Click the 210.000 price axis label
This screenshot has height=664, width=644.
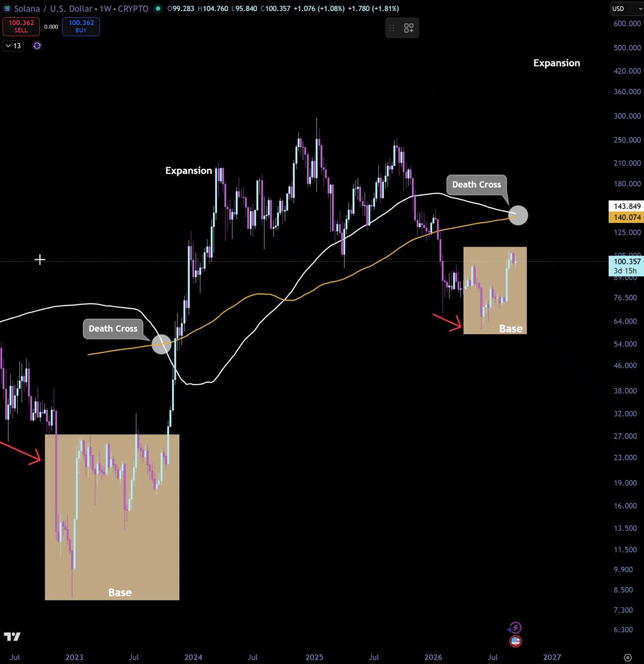pos(627,163)
